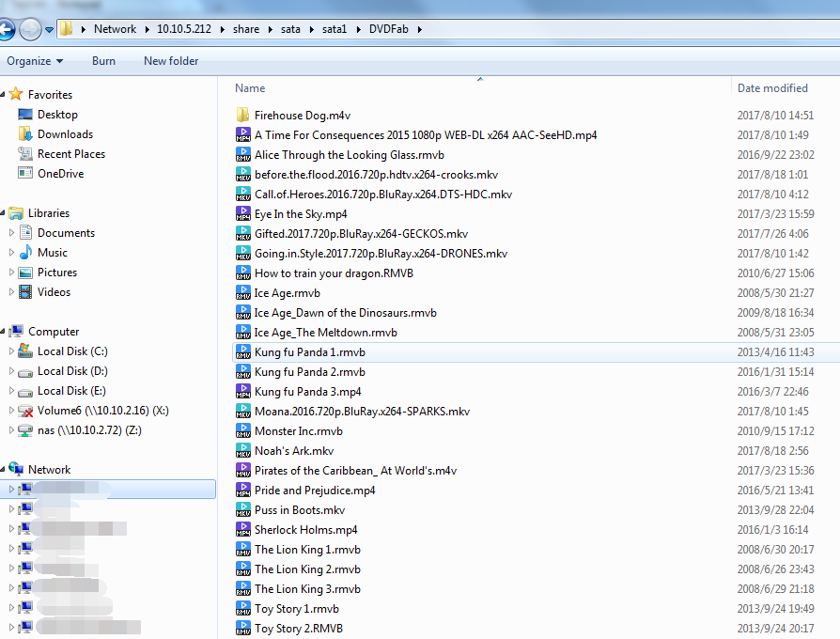Select Puss in Boots.mkv file name
The height and width of the screenshot is (639, 840).
[x=300, y=510]
